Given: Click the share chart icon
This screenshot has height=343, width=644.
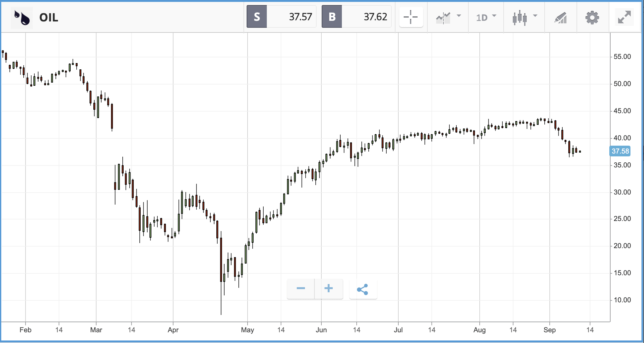Looking at the screenshot, I should (363, 289).
